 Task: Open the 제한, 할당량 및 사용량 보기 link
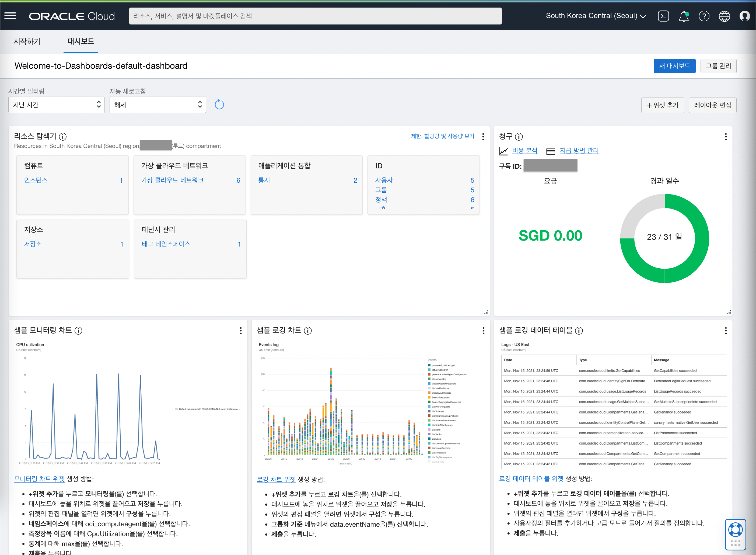pos(442,136)
